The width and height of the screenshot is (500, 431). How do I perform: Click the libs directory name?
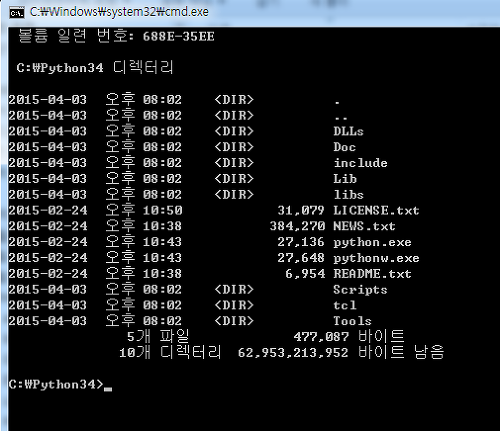(x=348, y=194)
